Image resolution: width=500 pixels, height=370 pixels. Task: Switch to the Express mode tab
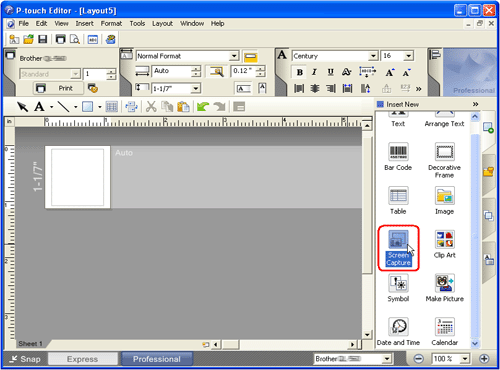point(82,359)
